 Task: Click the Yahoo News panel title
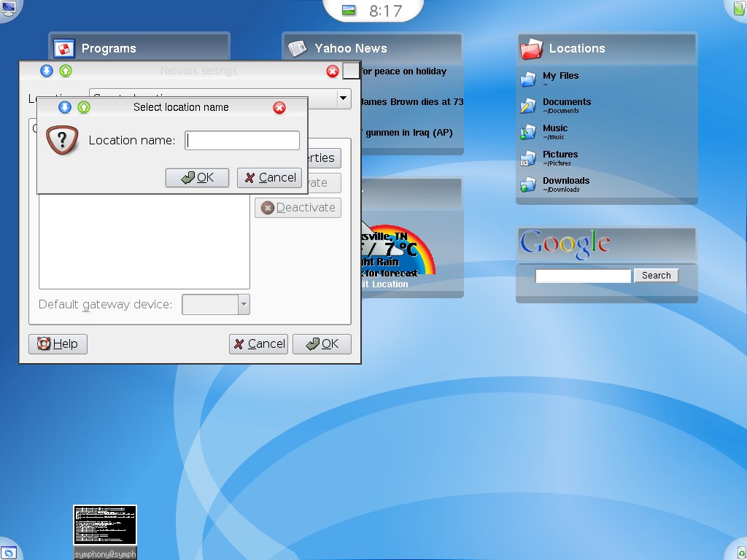pyautogui.click(x=351, y=49)
